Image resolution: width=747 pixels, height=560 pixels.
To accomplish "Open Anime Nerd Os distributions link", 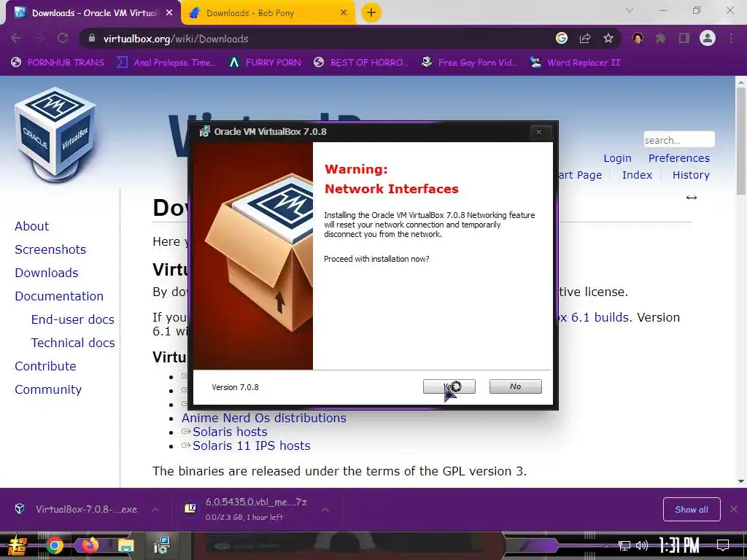I will click(263, 418).
